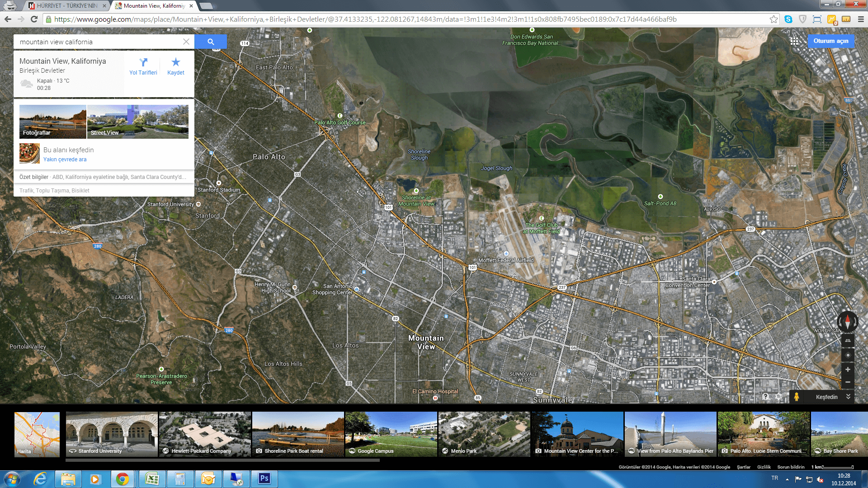Click the blue search magnifier button
The width and height of the screenshot is (868, 488).
pos(211,42)
